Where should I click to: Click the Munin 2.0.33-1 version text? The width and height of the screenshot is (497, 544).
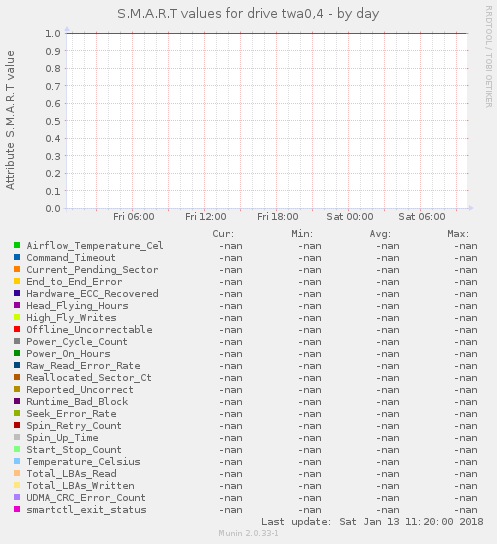[x=248, y=533]
